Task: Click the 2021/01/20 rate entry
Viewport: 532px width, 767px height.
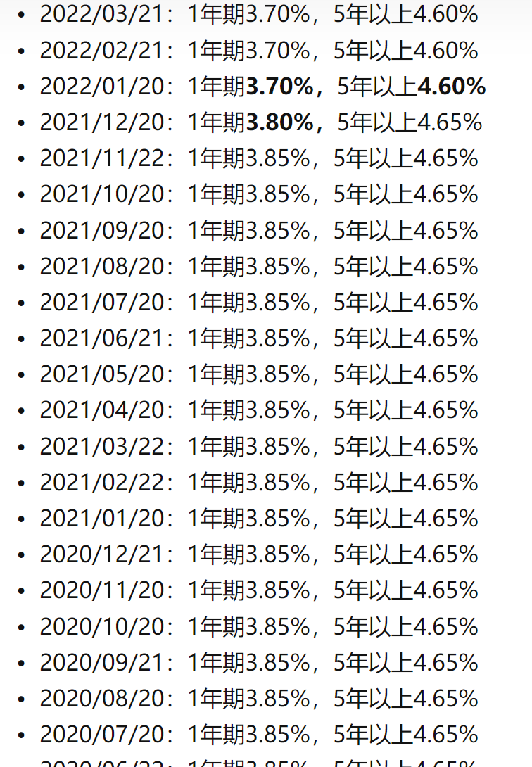Action: tap(258, 519)
